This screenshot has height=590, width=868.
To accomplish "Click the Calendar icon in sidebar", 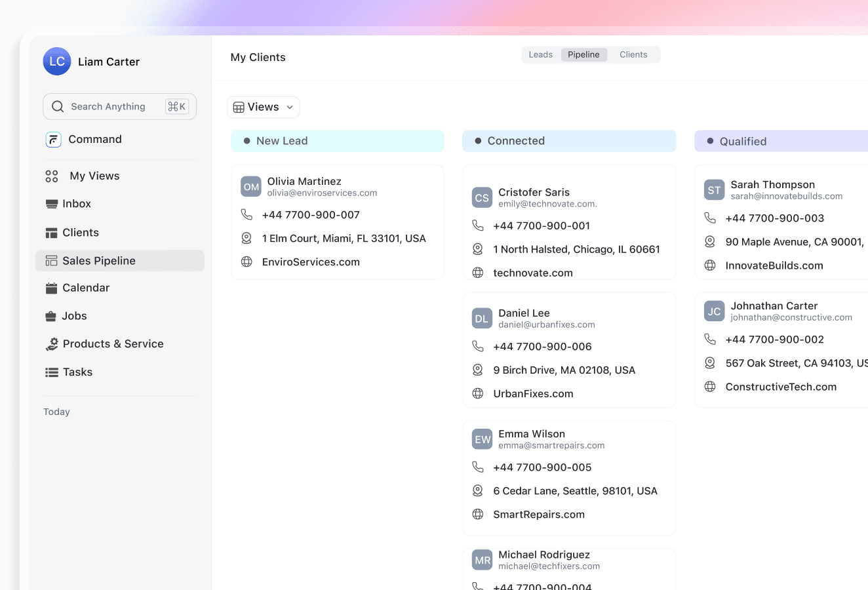I will point(52,288).
